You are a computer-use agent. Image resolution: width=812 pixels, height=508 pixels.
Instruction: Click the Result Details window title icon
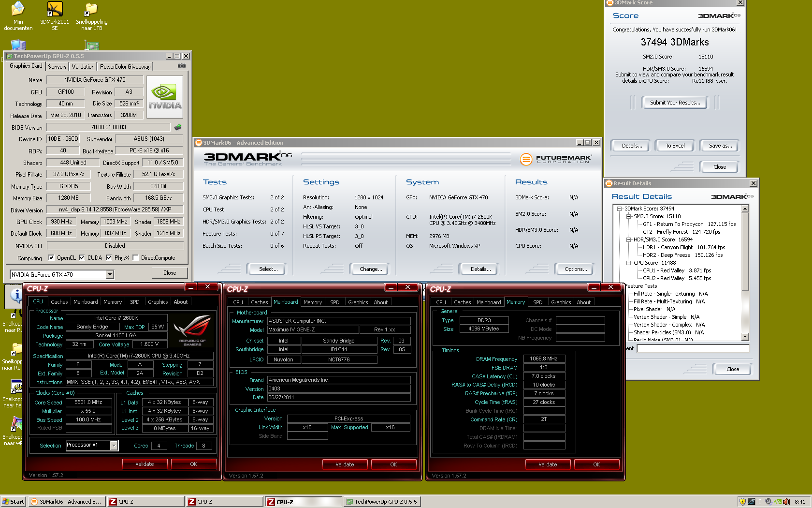609,183
